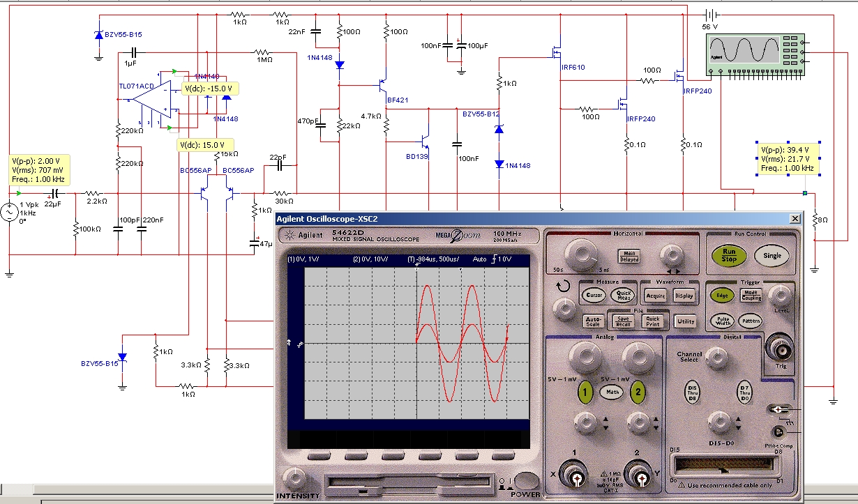Image resolution: width=858 pixels, height=504 pixels.
Task: Click the Pattern trigger button
Action: pos(751,321)
